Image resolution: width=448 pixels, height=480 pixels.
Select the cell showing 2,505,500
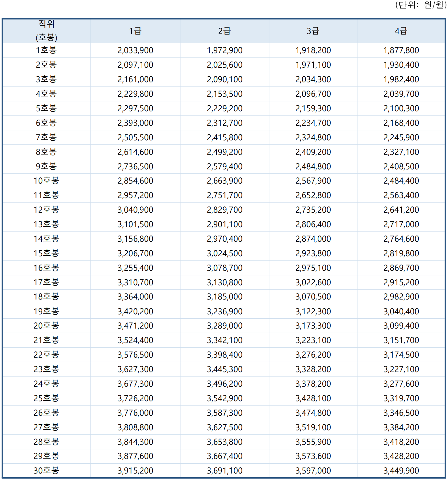135,138
